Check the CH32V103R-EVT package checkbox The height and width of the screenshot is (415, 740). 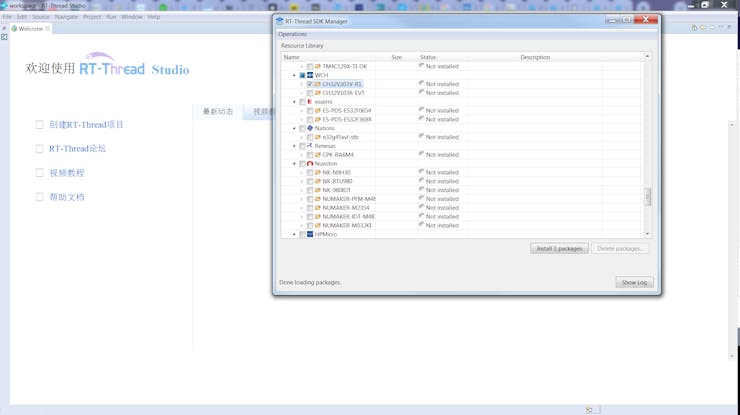(x=310, y=93)
